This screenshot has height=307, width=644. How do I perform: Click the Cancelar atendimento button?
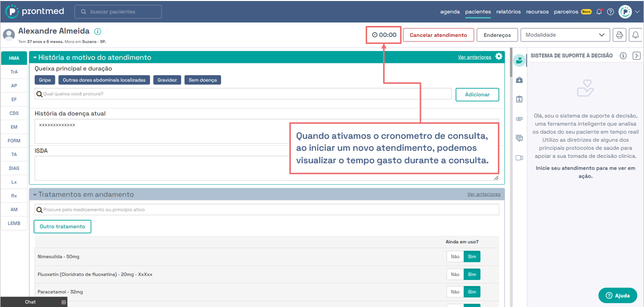[x=438, y=35]
